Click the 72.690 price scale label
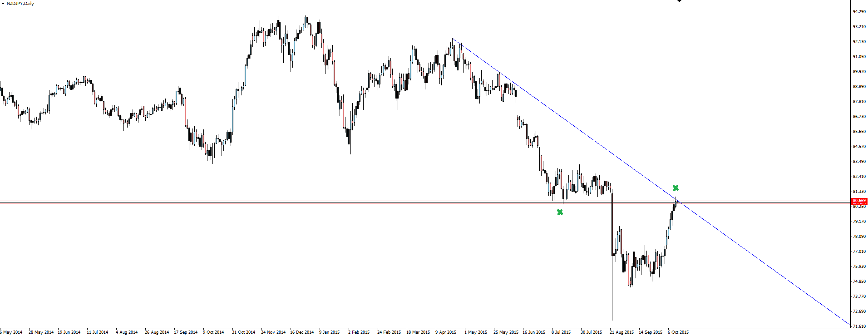Screen dimensions: 868x336 point(859,311)
